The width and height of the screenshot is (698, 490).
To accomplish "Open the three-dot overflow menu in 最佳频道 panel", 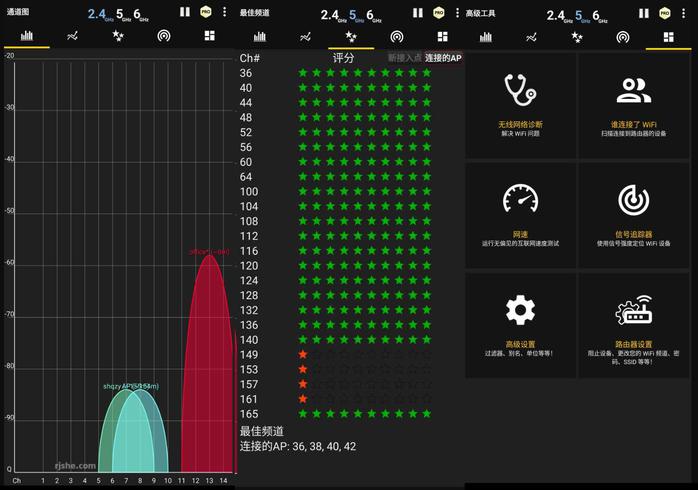I will [x=457, y=12].
